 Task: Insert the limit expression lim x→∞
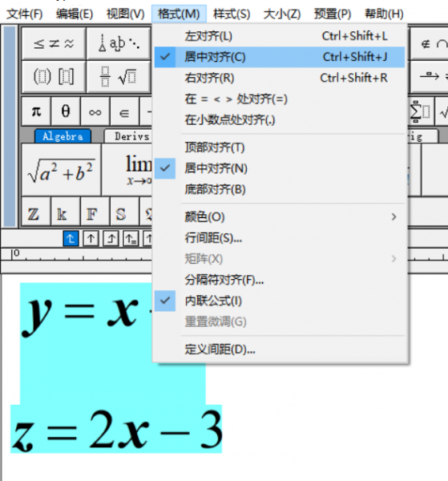pyautogui.click(x=127, y=170)
